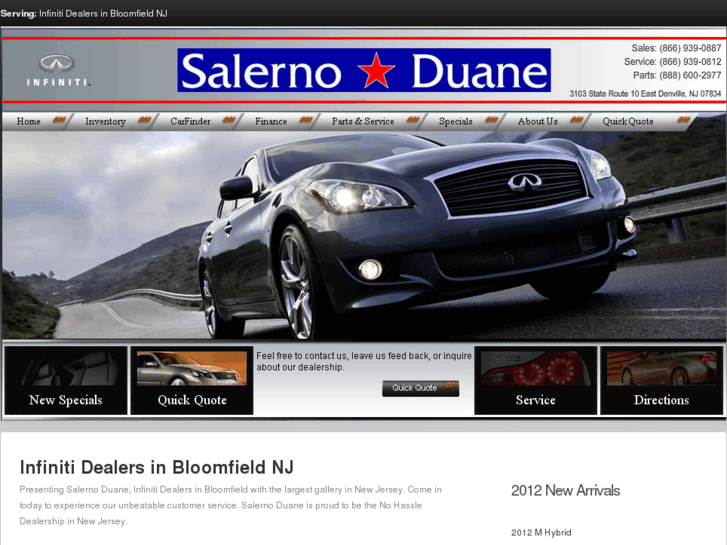Click the Sales phone number (866) 939-0887

pos(690,48)
